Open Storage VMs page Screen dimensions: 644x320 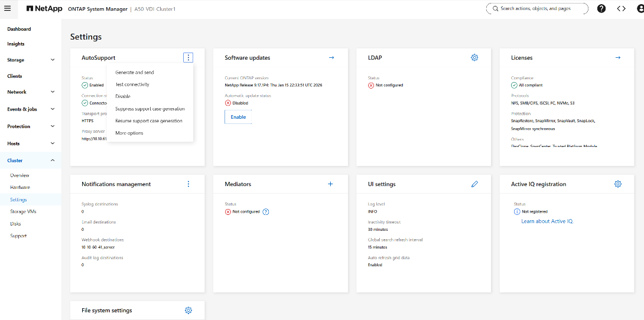point(23,212)
